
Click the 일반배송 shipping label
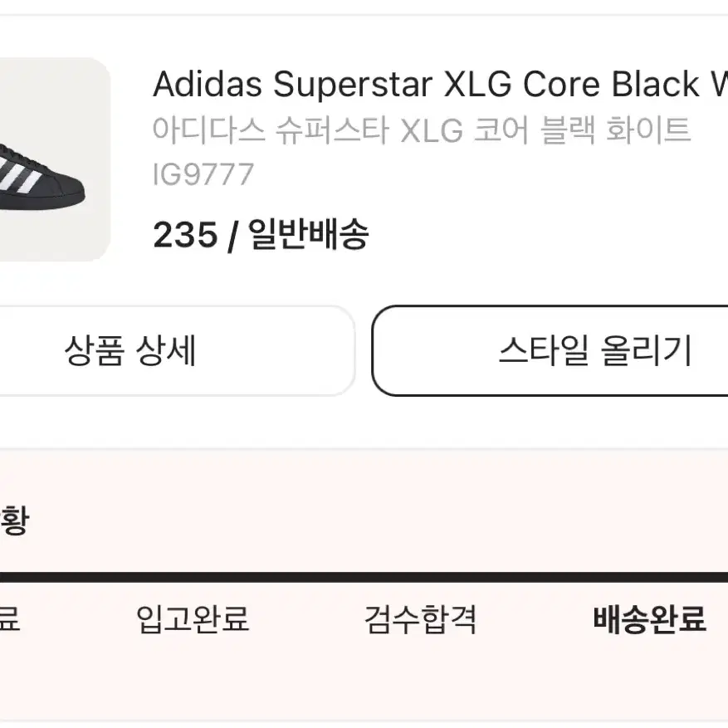[309, 234]
